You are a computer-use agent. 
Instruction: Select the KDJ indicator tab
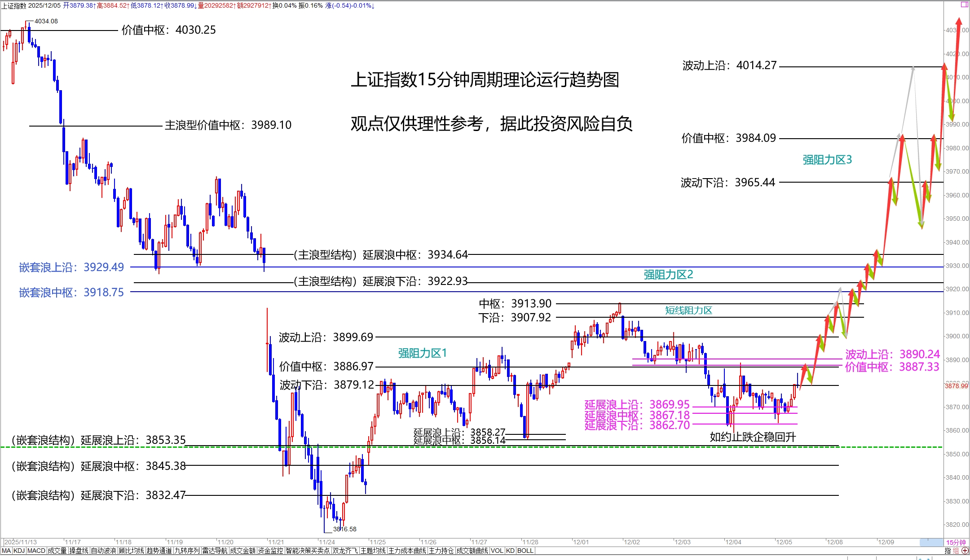click(19, 551)
